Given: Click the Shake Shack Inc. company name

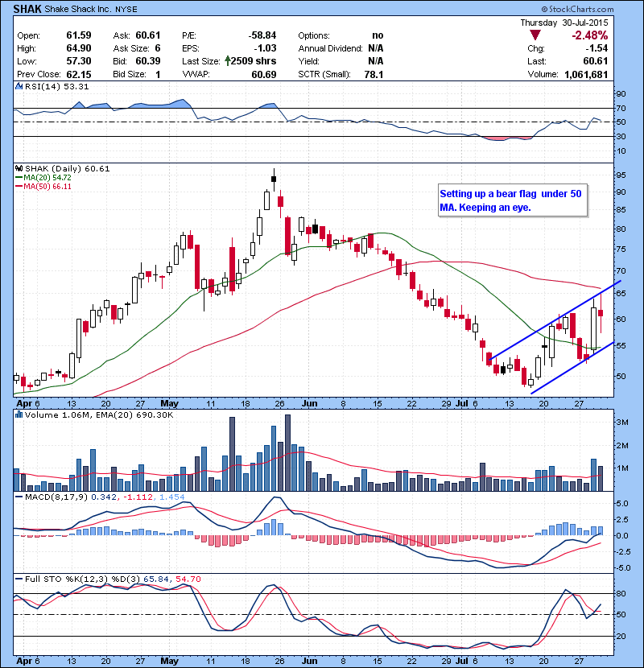Looking at the screenshot, I should coord(77,9).
